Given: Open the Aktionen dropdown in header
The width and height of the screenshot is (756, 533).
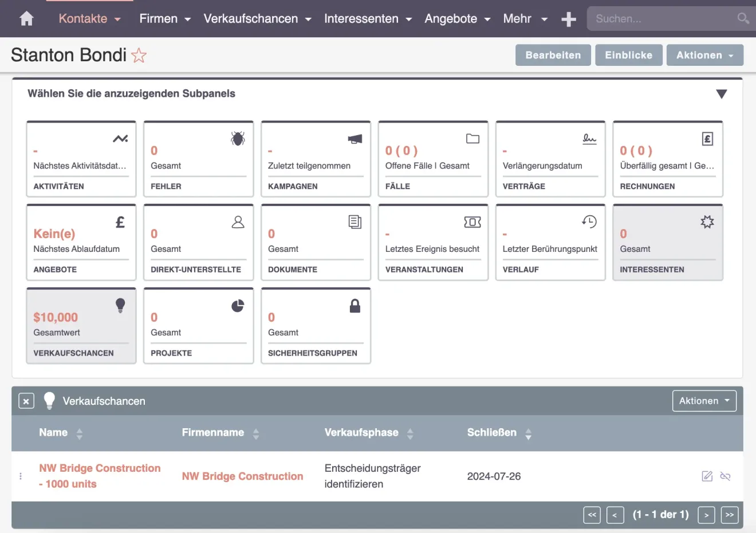Looking at the screenshot, I should [704, 56].
